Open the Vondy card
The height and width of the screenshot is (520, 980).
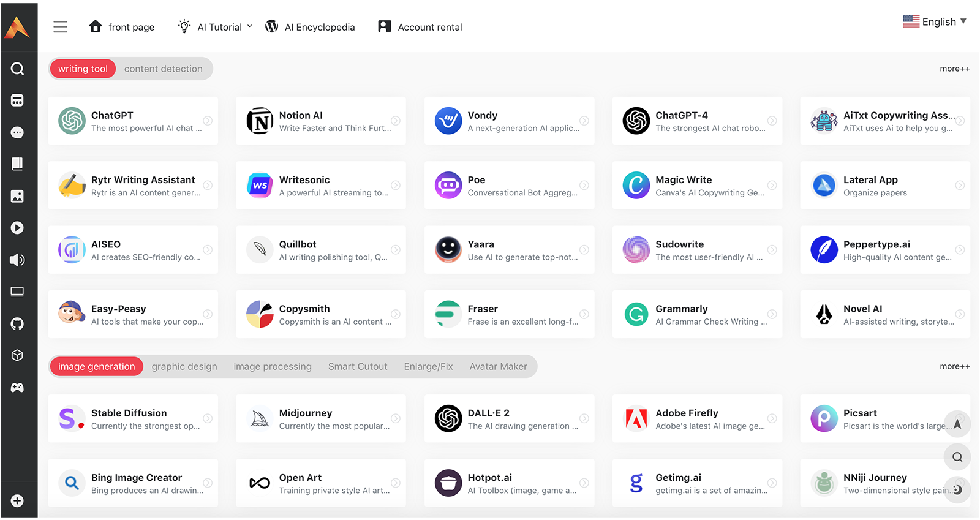(x=510, y=121)
